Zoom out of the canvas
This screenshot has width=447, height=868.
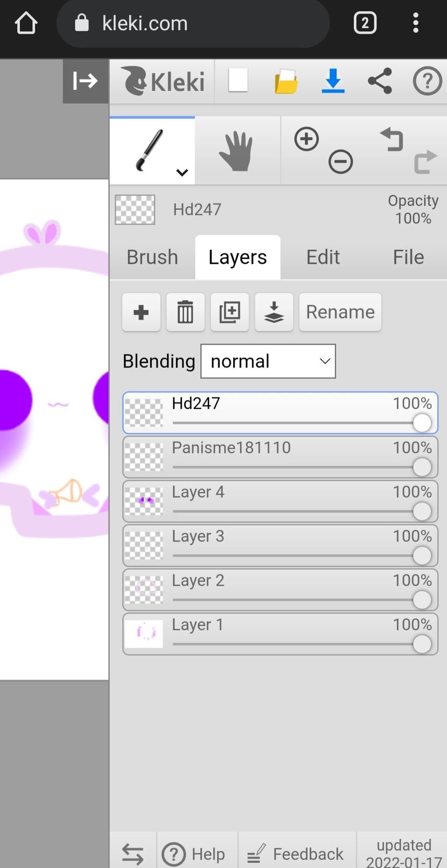pos(340,162)
